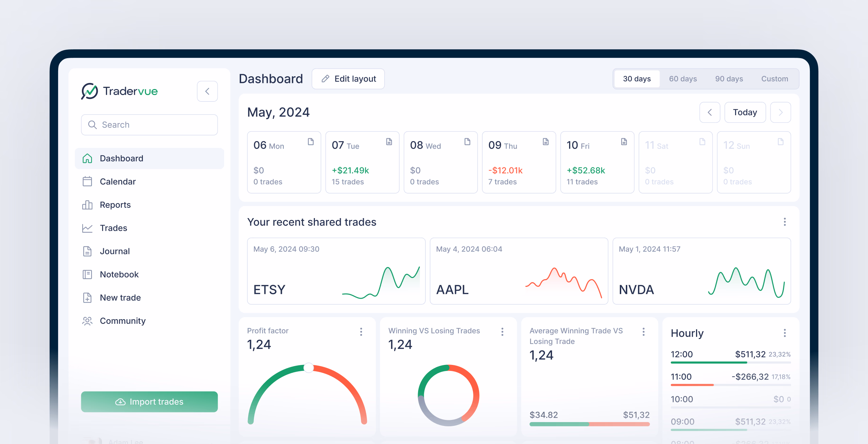Click the $51,32 average losing value
This screenshot has height=444, width=868.
point(636,415)
